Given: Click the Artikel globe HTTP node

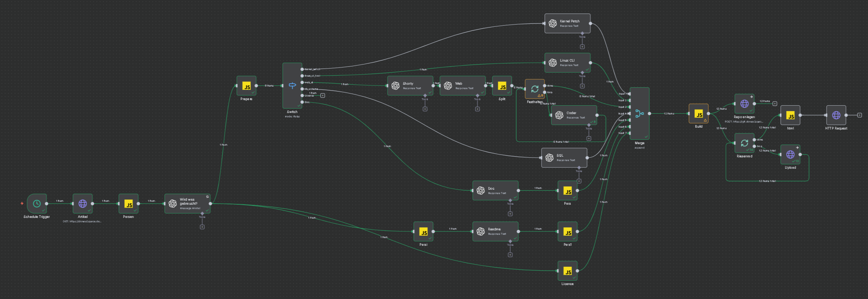Looking at the screenshot, I should pos(83,204).
